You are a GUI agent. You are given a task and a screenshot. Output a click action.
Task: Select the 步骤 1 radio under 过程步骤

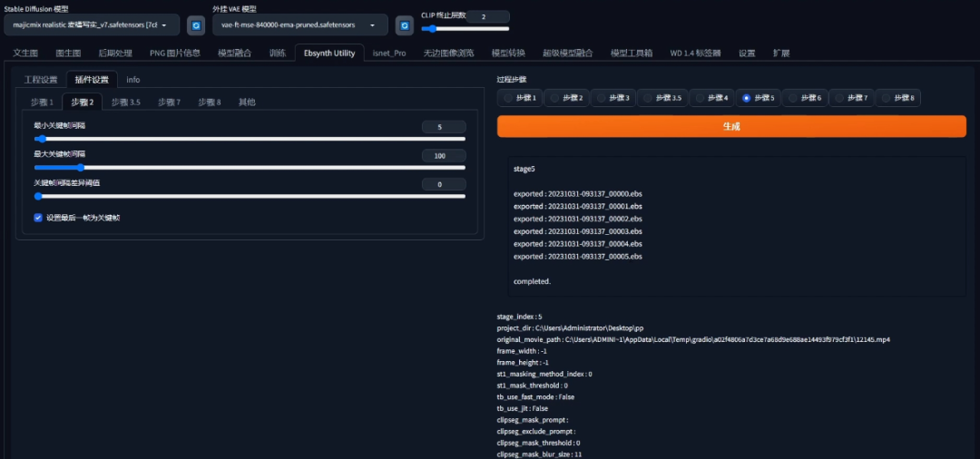click(x=520, y=98)
